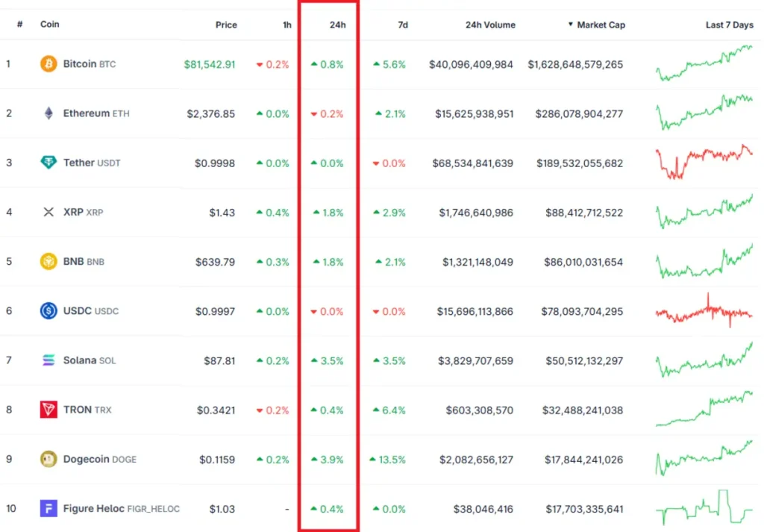Click the TRON red logo
764x532 pixels.
[x=48, y=410]
